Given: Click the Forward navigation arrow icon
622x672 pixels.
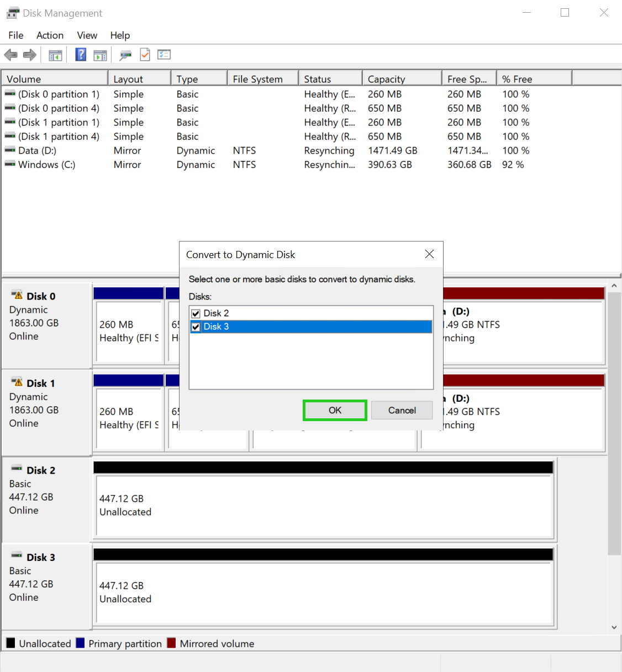Looking at the screenshot, I should click(30, 54).
